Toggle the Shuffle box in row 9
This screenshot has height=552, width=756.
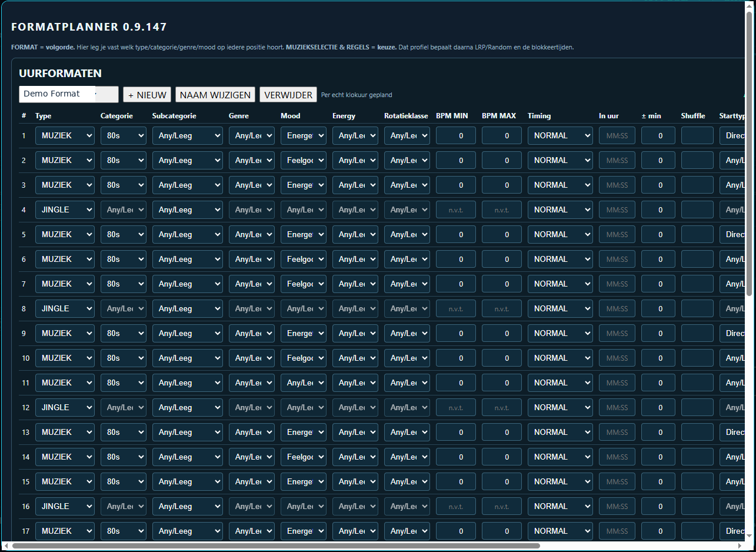697,333
